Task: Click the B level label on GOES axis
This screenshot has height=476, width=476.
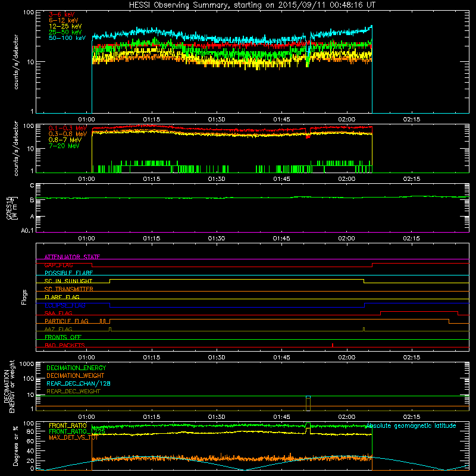Action: pos(32,200)
